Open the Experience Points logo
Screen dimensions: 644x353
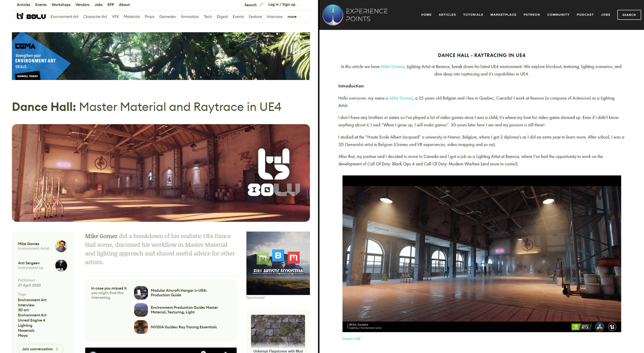point(355,15)
